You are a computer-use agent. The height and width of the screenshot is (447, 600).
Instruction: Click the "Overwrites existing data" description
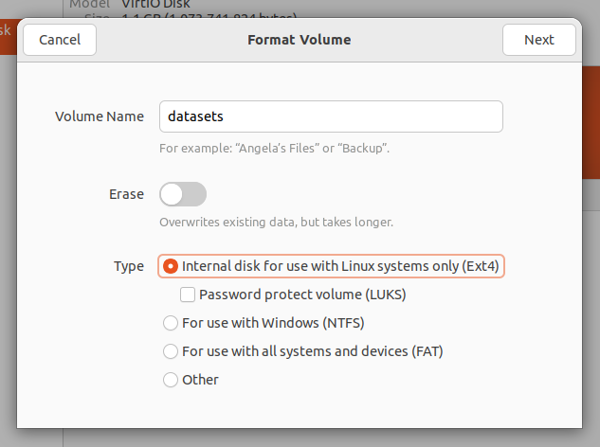pyautogui.click(x=276, y=222)
